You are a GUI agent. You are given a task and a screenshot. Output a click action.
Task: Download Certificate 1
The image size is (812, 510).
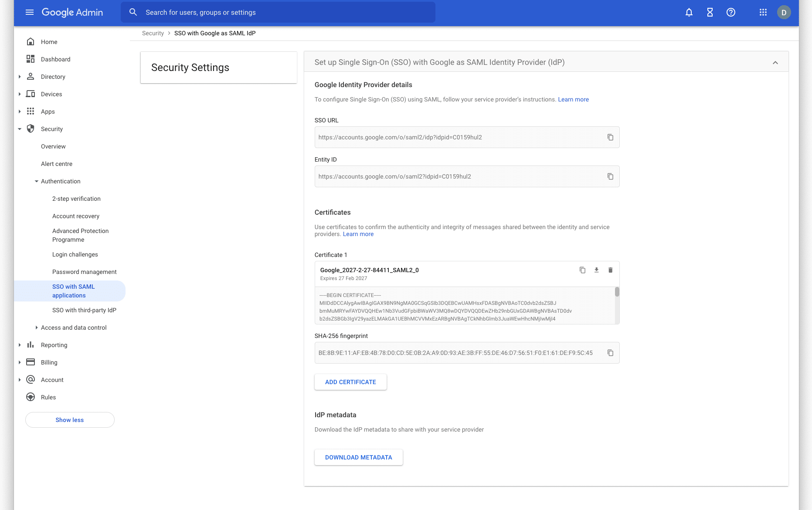(596, 270)
